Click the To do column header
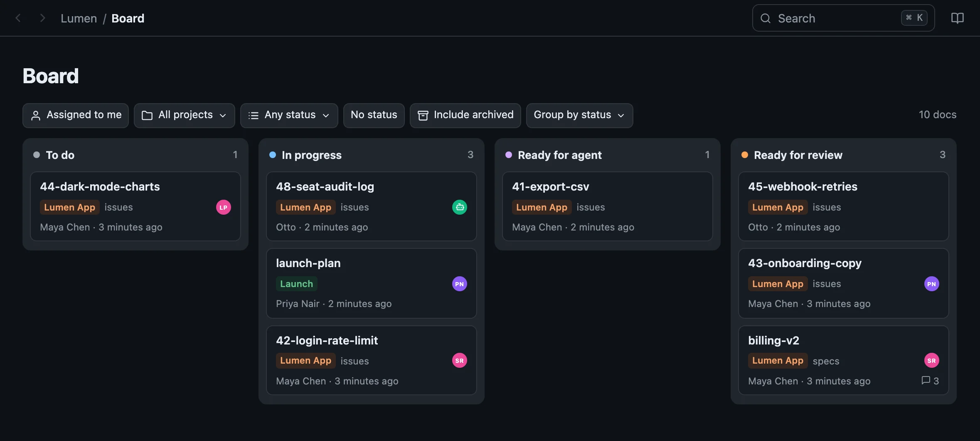The width and height of the screenshot is (980, 441). pyautogui.click(x=135, y=155)
